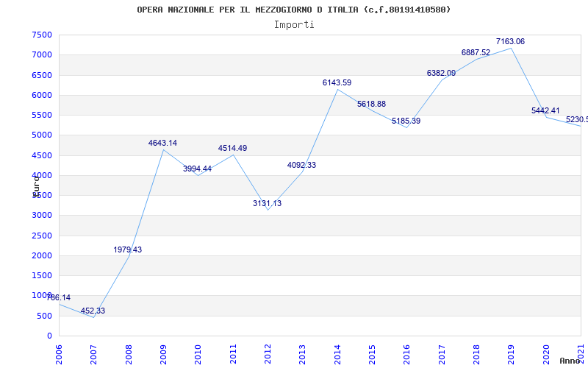The image size is (588, 368).
Task: Select the 2020 year axis label
Action: coord(546,354)
